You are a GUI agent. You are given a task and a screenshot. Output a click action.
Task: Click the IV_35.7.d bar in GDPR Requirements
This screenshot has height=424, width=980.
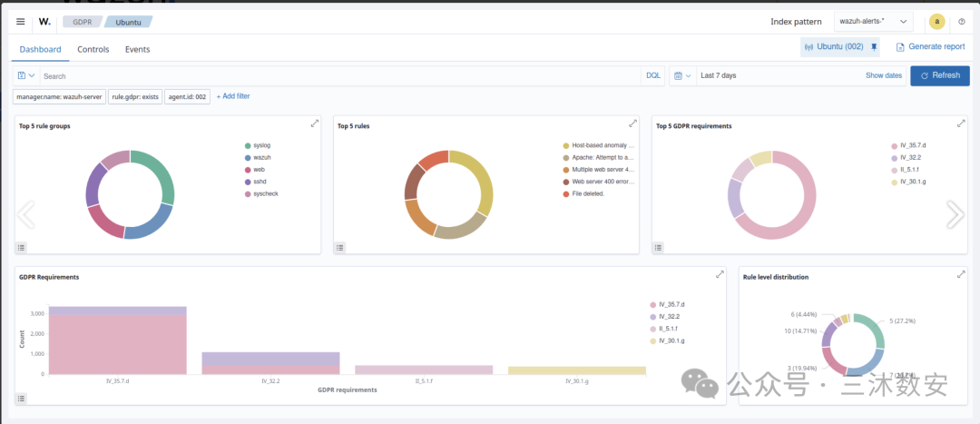(117, 340)
